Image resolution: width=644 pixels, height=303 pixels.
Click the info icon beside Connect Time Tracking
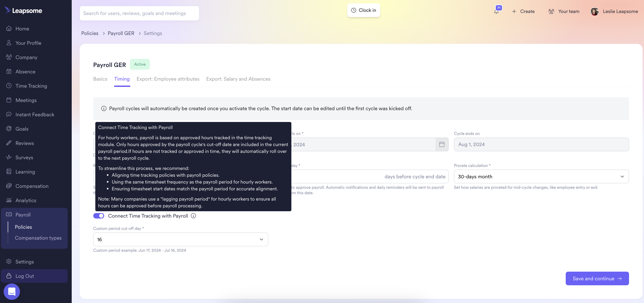(x=193, y=216)
